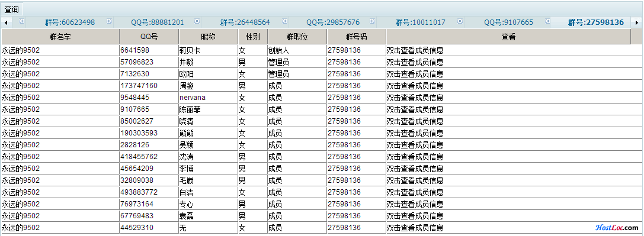Close the 群号:26448564 tab
644x236 pixels.
284,21
